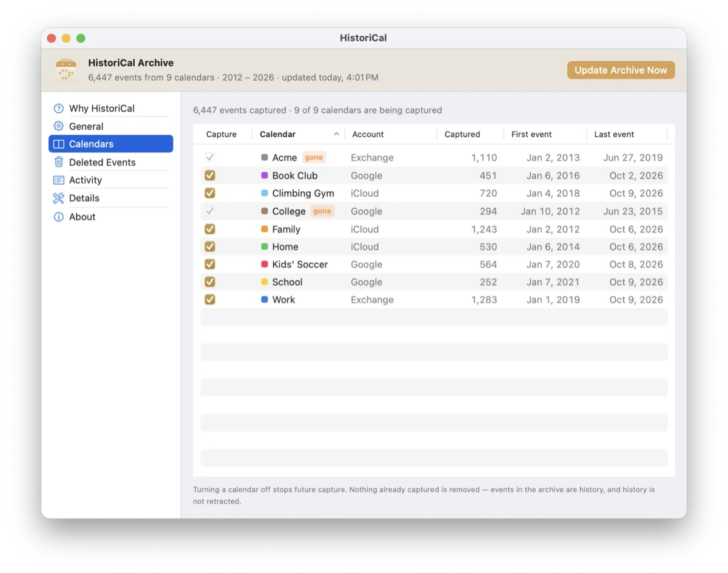Click the 'gone' badge next to Acme

point(314,158)
